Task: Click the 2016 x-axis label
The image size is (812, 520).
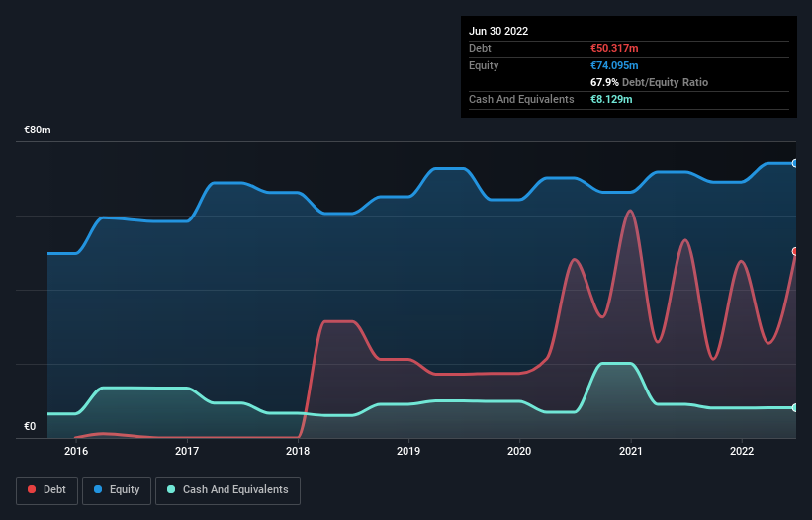Action: [x=76, y=451]
